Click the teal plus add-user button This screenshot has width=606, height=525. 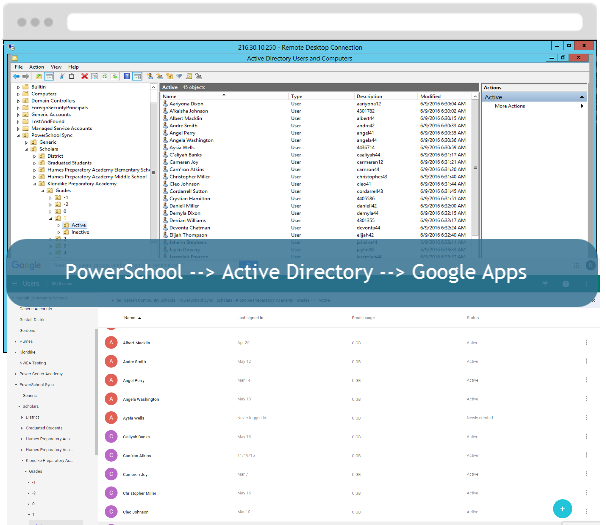click(562, 509)
